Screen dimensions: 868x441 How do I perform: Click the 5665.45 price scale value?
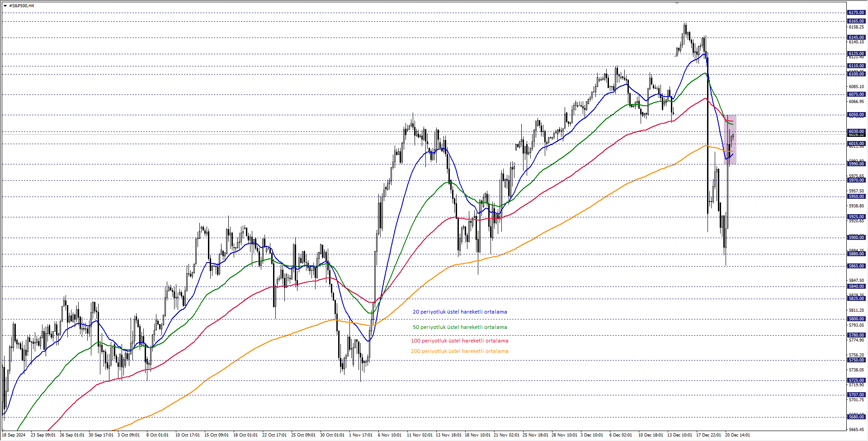856,430
